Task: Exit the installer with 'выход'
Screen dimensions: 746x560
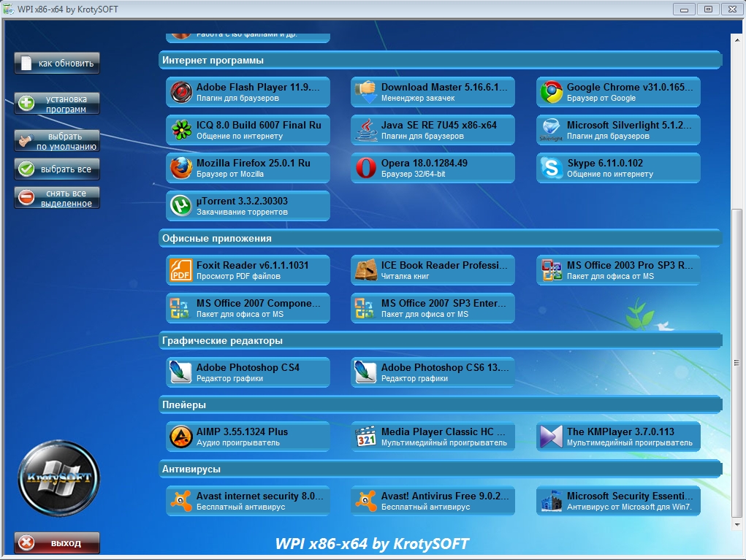Action: pos(57,543)
